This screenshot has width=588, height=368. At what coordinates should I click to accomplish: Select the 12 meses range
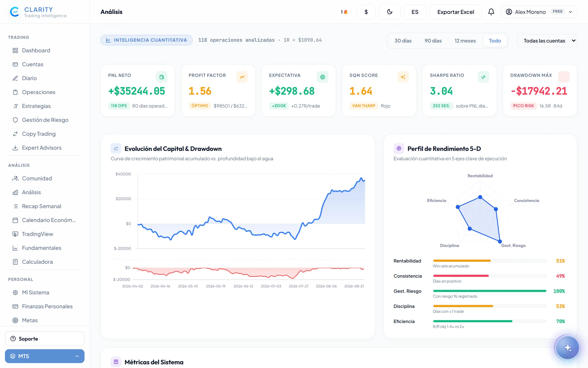pyautogui.click(x=465, y=41)
